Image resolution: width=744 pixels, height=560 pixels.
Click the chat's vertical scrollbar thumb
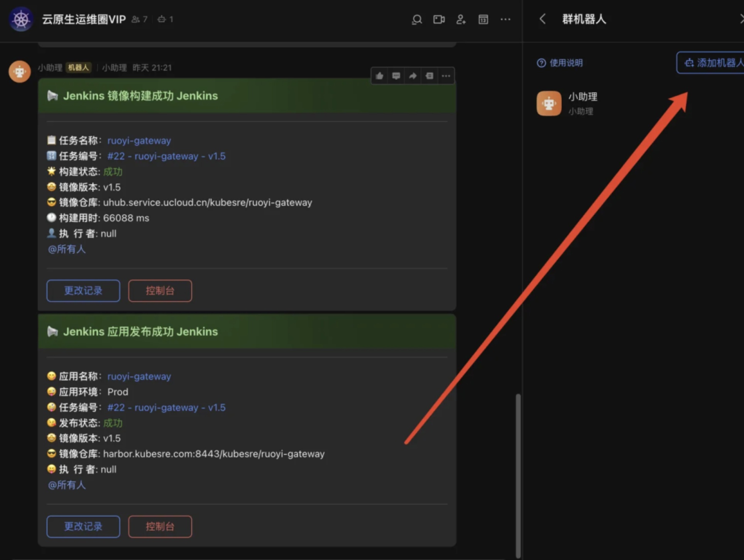pos(518,475)
